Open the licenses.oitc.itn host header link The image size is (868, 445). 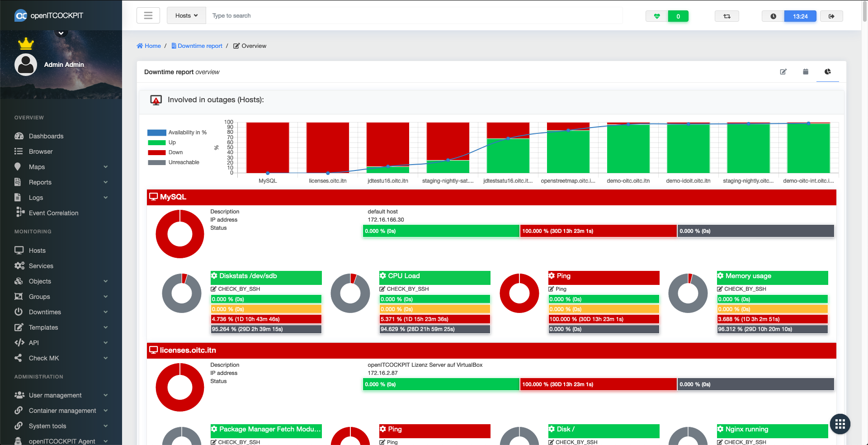(x=188, y=350)
